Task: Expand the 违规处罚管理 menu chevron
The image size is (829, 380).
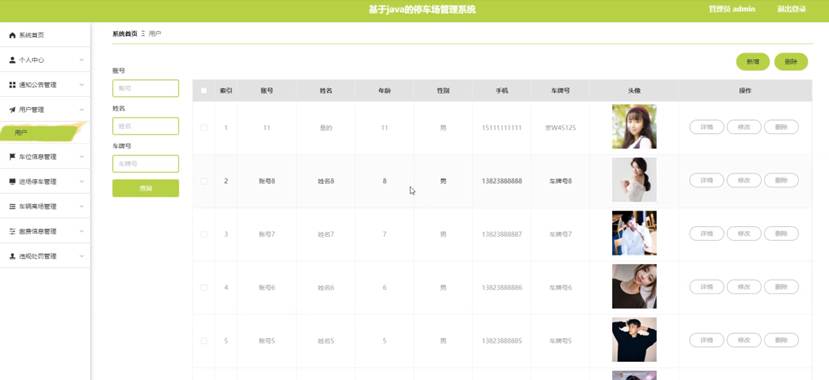Action: pyautogui.click(x=81, y=256)
